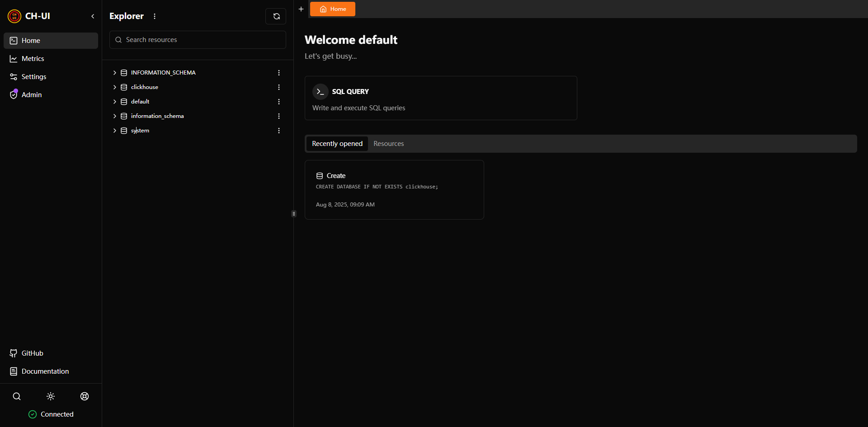Open search with the magnifier icon at bottom

(17, 396)
